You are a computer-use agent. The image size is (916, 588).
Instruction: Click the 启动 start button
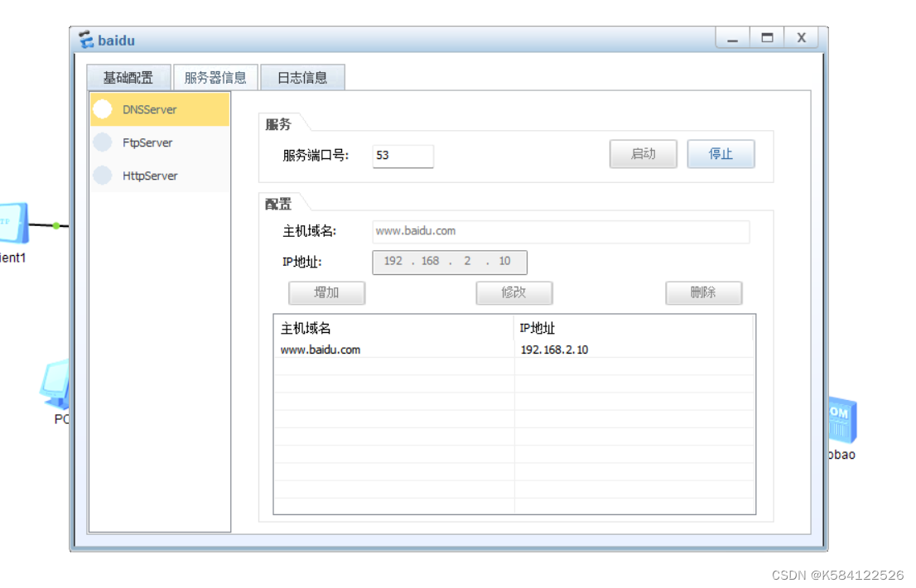644,154
